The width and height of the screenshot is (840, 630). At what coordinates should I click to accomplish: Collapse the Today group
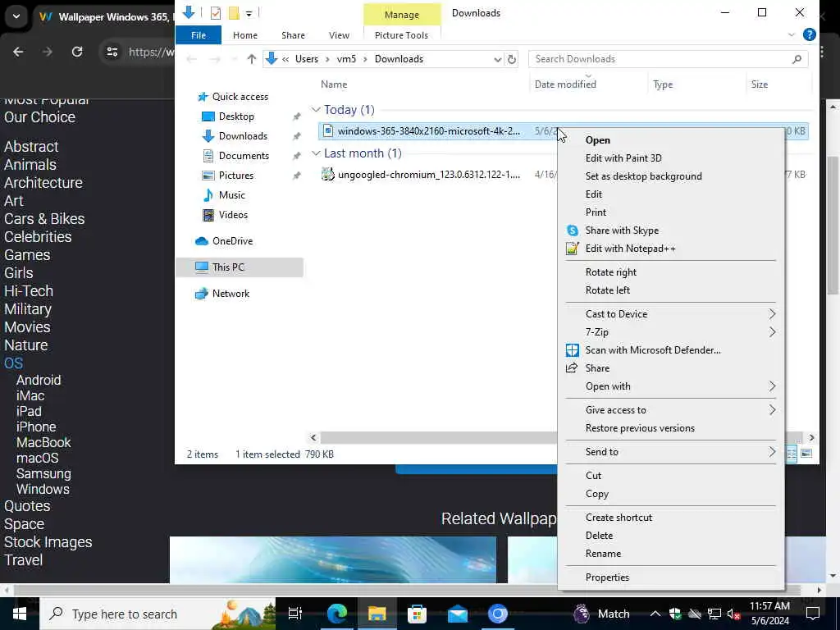click(316, 110)
